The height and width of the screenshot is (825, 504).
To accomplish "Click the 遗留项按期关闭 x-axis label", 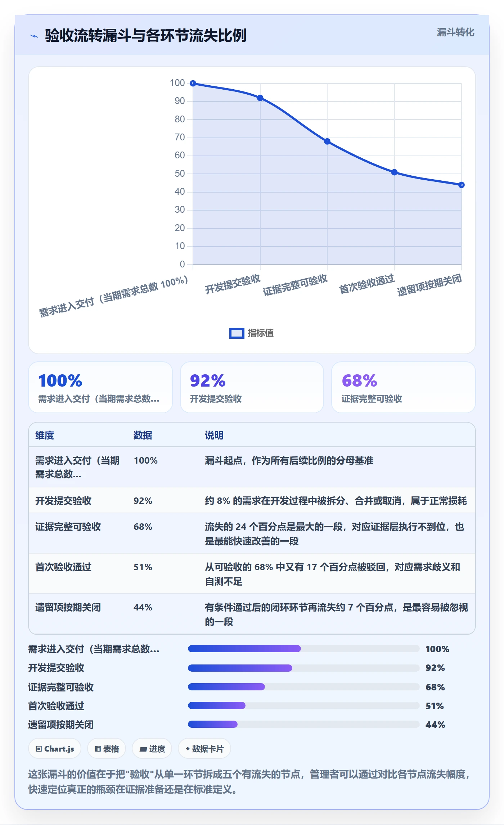I will 429,285.
